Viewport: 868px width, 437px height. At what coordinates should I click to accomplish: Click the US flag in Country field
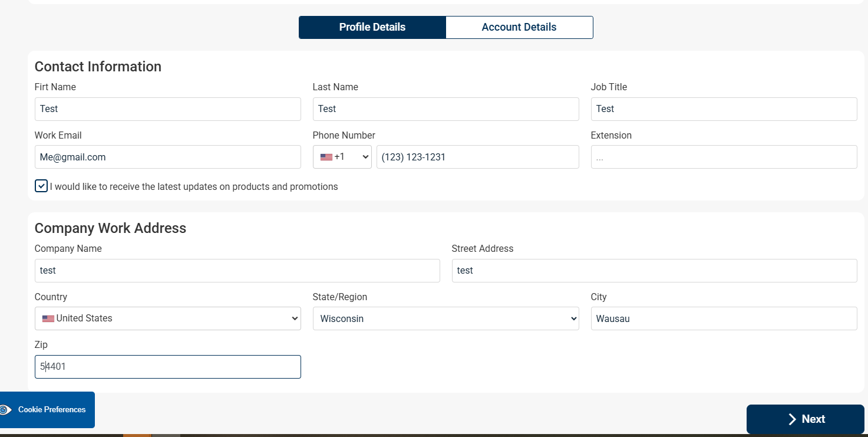[48, 318]
